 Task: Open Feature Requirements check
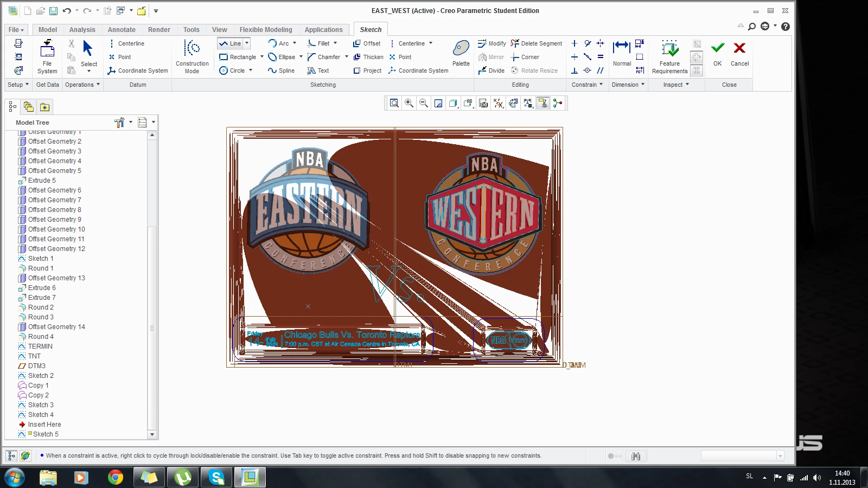point(670,56)
